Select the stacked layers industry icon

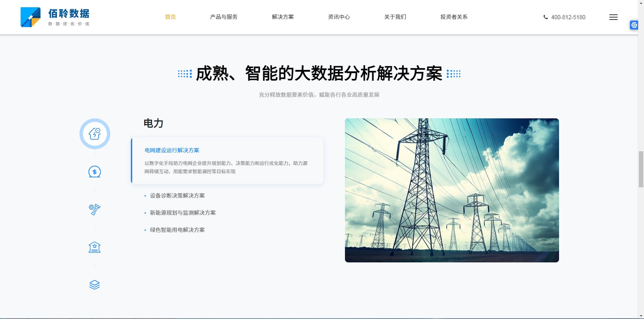(95, 285)
